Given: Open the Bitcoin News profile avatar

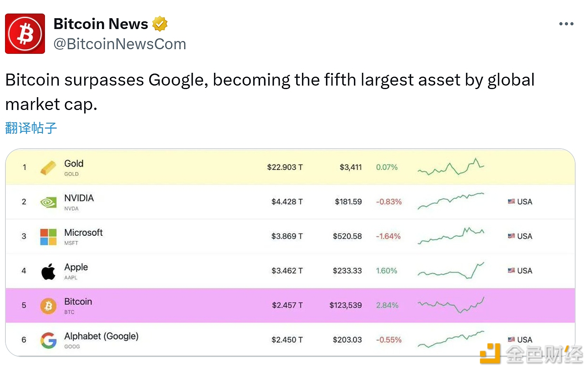Looking at the screenshot, I should pyautogui.click(x=25, y=34).
